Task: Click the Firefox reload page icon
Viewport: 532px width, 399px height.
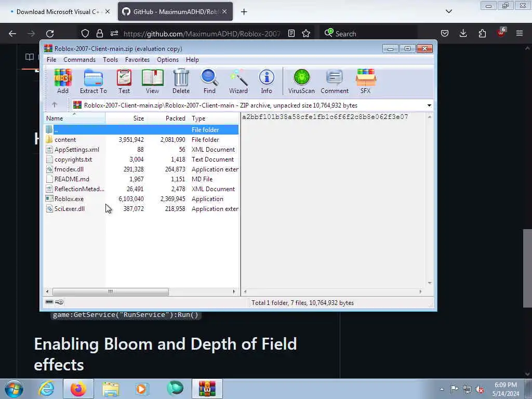Action: [x=50, y=33]
